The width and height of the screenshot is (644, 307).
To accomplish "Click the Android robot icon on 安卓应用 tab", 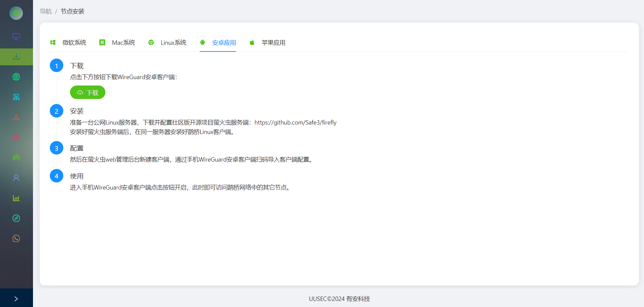I will point(202,42).
